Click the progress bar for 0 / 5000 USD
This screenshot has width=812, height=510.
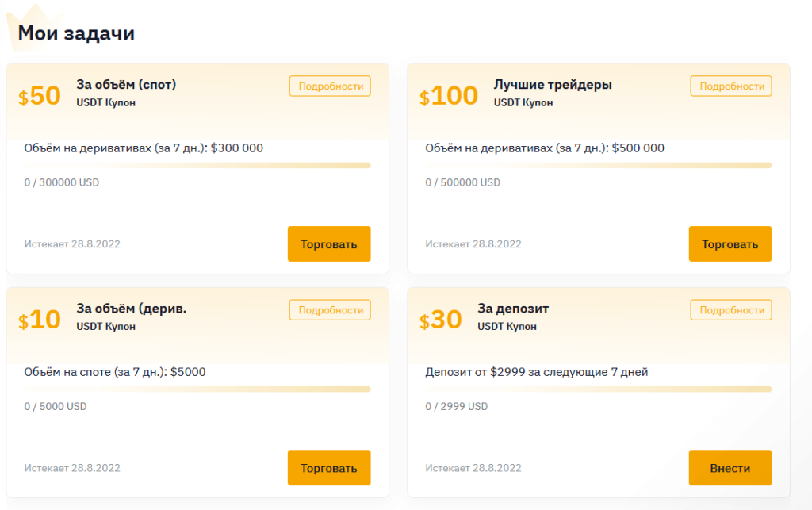click(197, 389)
